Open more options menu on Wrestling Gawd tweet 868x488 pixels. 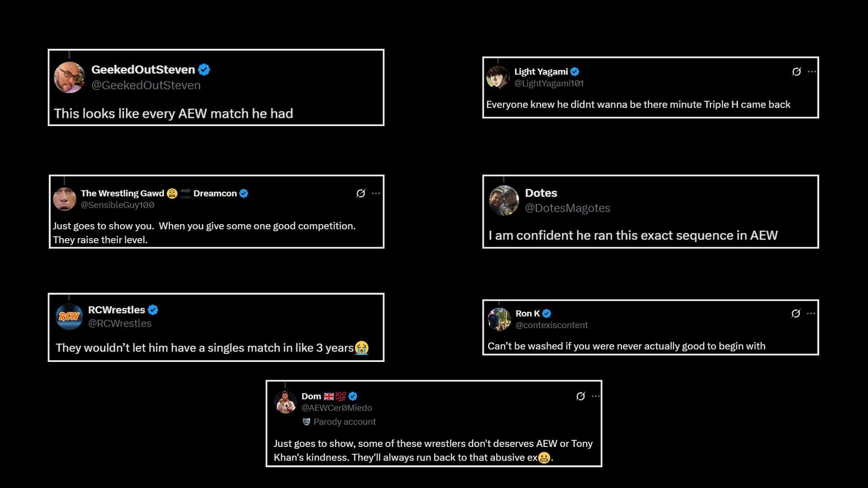click(376, 193)
